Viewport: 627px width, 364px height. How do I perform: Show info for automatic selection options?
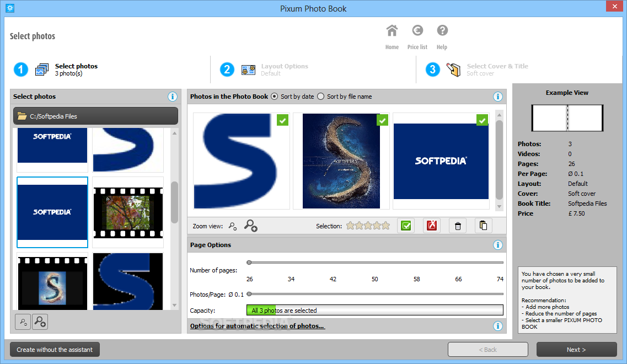pyautogui.click(x=498, y=326)
